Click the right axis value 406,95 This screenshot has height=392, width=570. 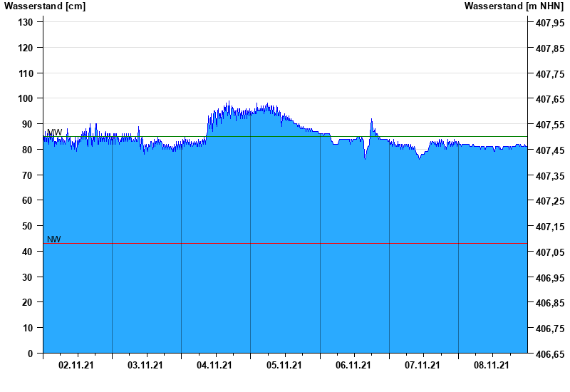point(550,278)
